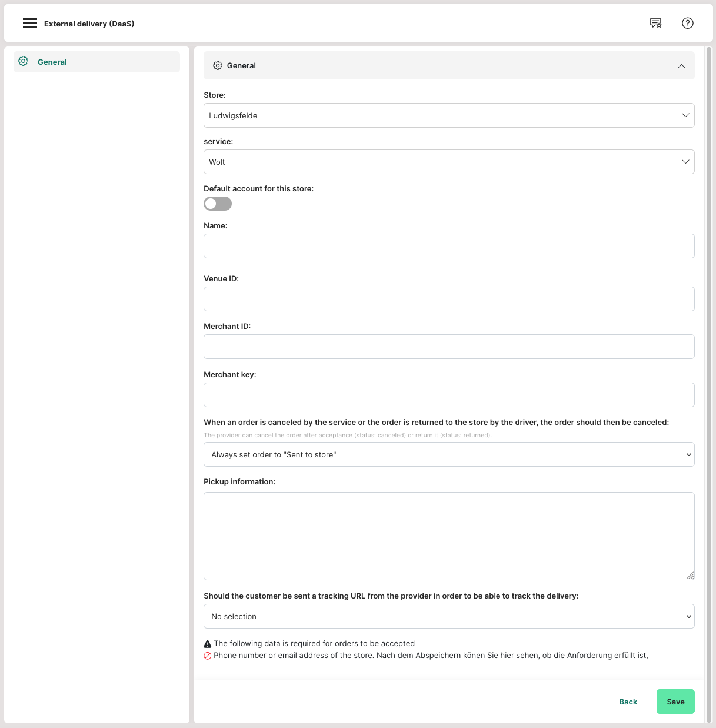
Task: Click the warning triangle icon
Action: (208, 644)
